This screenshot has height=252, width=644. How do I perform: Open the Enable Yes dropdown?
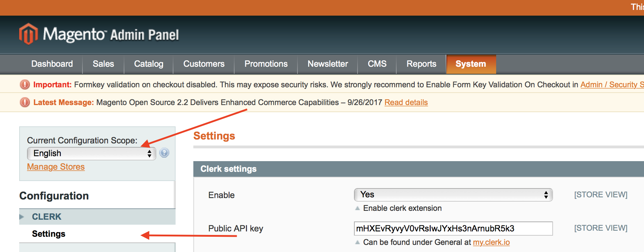pos(453,195)
